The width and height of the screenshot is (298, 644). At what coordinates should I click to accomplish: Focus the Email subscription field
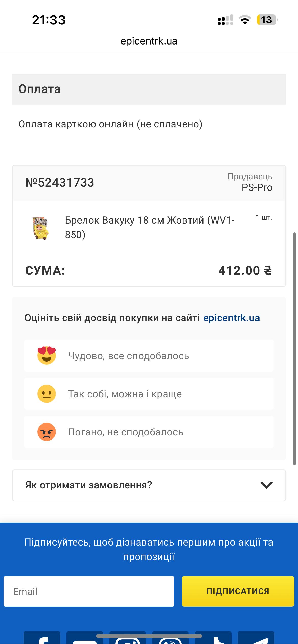coord(89,591)
